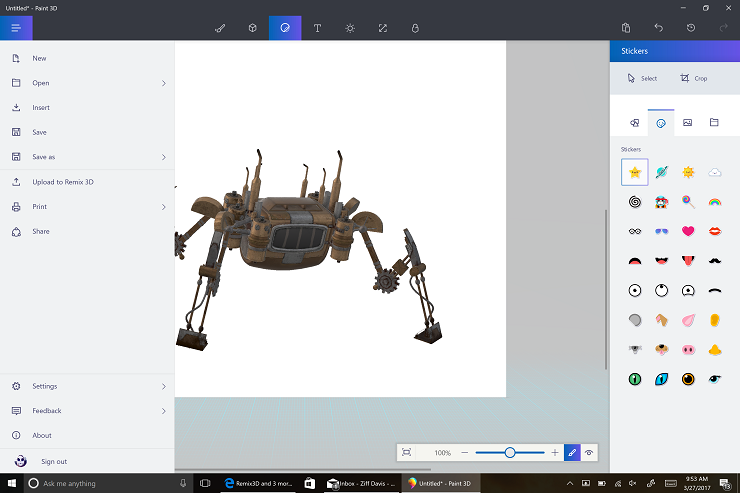This screenshot has width=740, height=493.
Task: Choose the spiral sticker
Action: (635, 202)
